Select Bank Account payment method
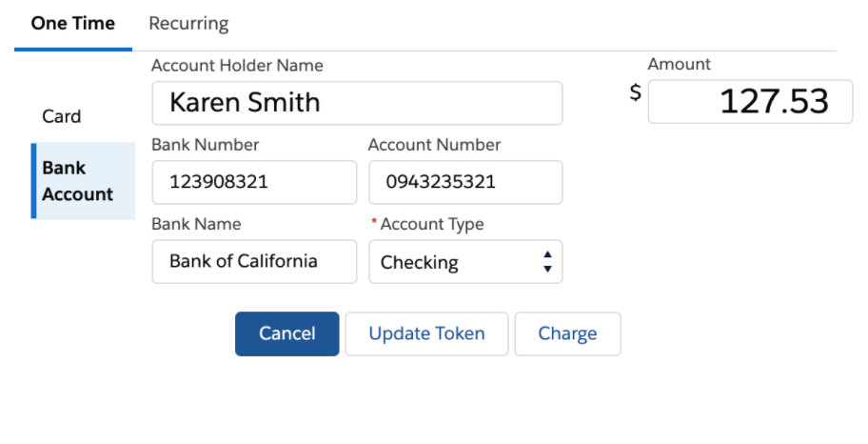This screenshot has width=868, height=444. click(x=83, y=181)
